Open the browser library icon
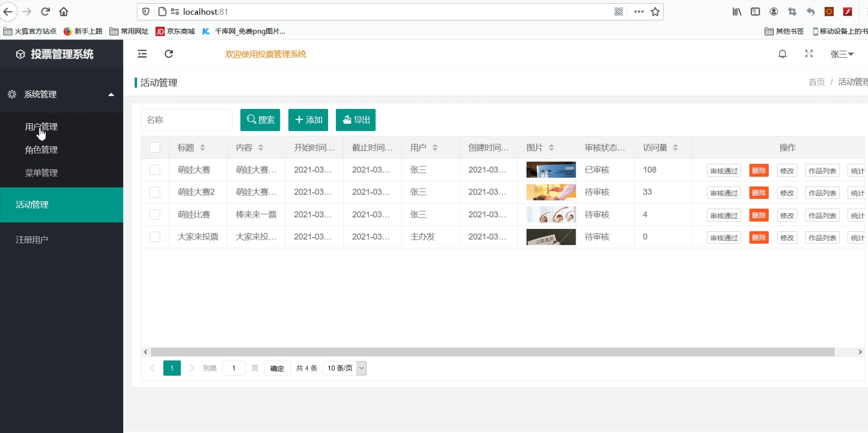Viewport: 868px width, 433px height. [737, 11]
